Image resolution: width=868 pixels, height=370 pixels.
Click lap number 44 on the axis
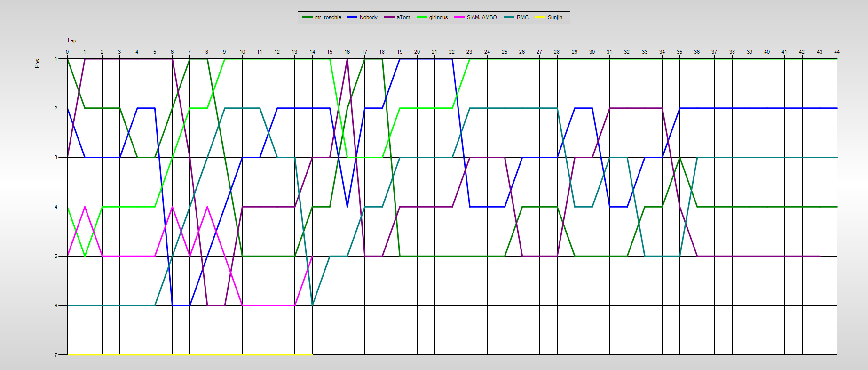click(x=837, y=52)
